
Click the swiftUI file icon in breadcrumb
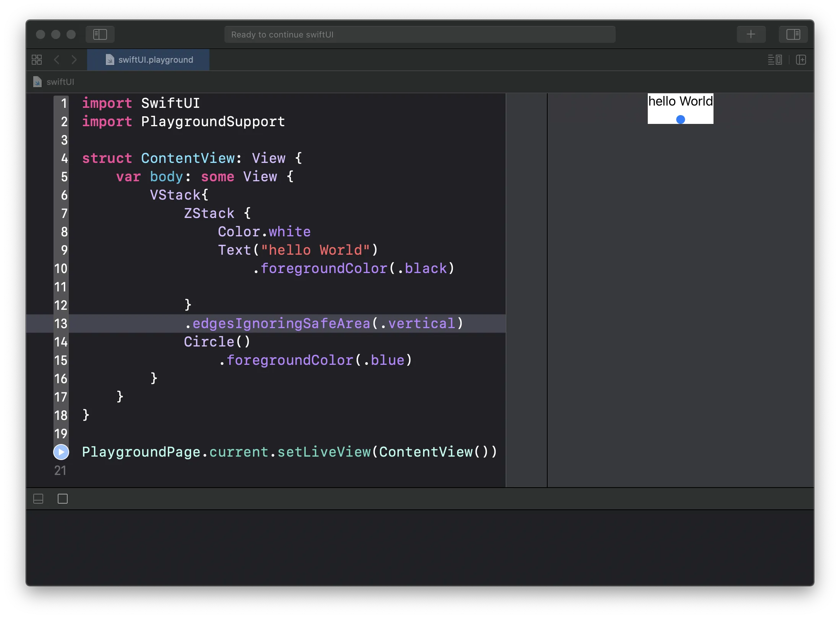pos(37,82)
